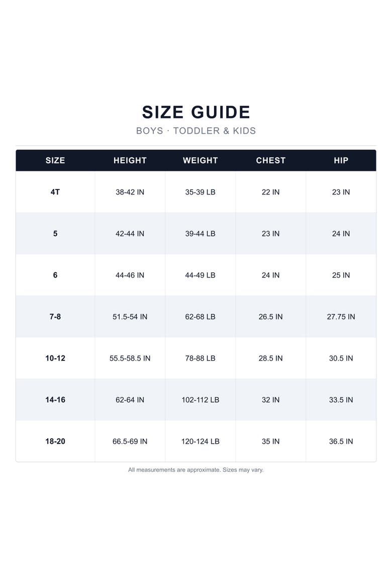Click the 28.5 IN chest cell
392x588 pixels.
click(270, 358)
